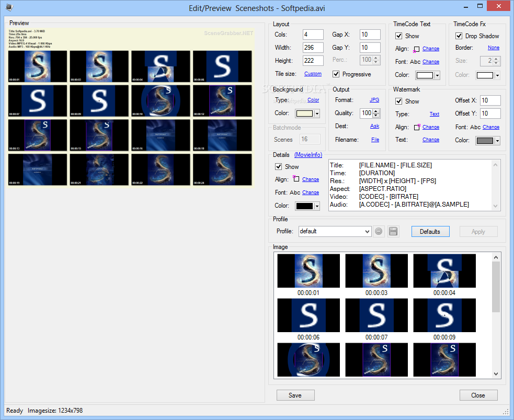Toggle TimeCode Text Show checkbox
Viewport: 514px width, 420px height.
398,36
